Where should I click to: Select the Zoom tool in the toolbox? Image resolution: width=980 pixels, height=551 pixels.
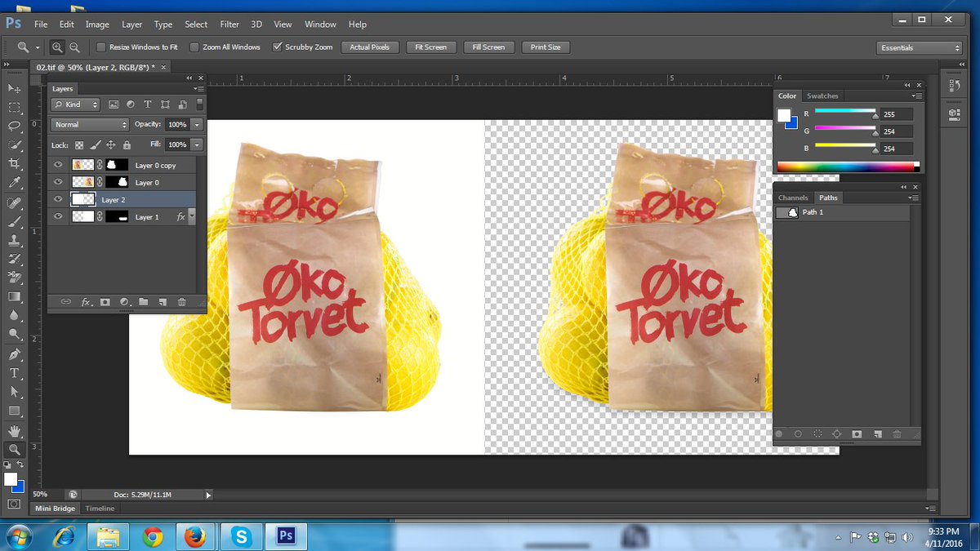click(14, 449)
